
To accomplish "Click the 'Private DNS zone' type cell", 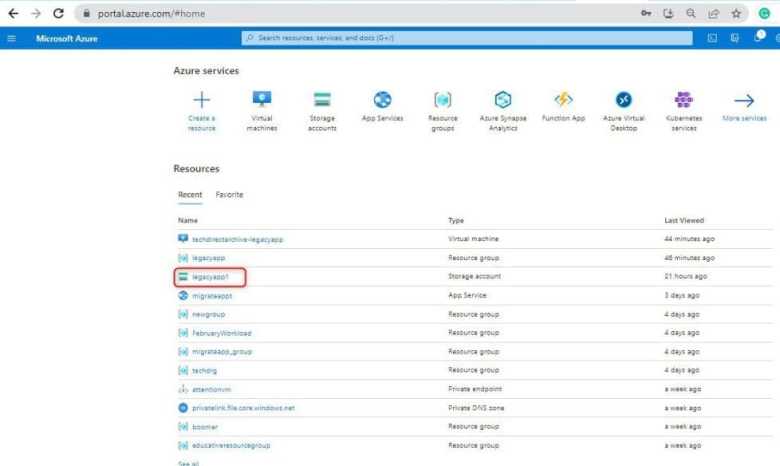I will [476, 408].
